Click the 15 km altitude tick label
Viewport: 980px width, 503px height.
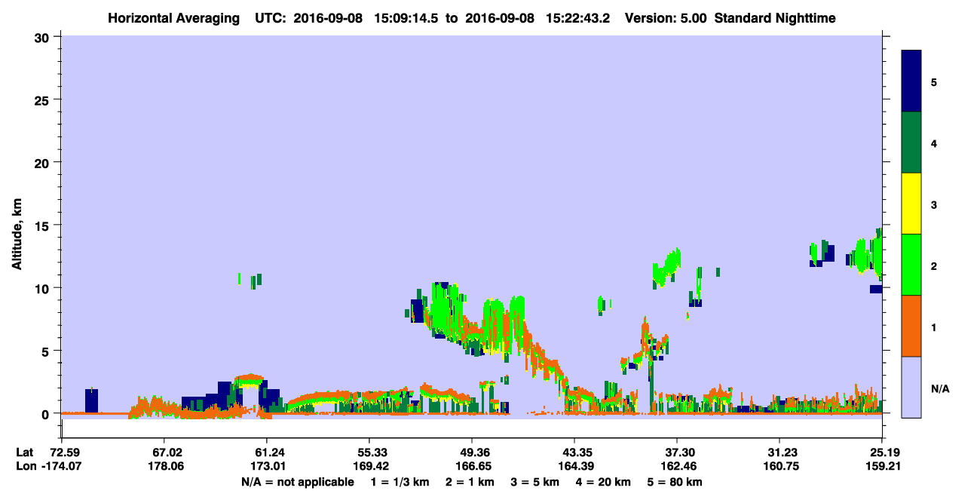click(x=44, y=225)
